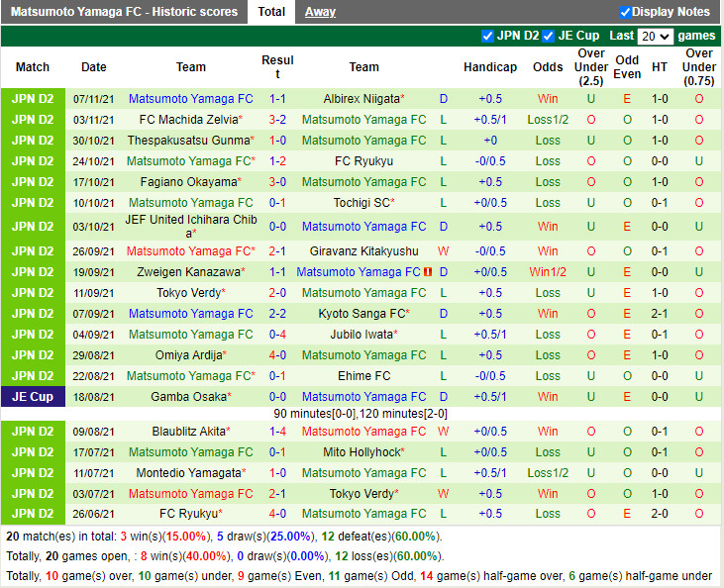Click the 3-0 score against Fagiano Okayama
Screen dimensions: 724x588
277,182
